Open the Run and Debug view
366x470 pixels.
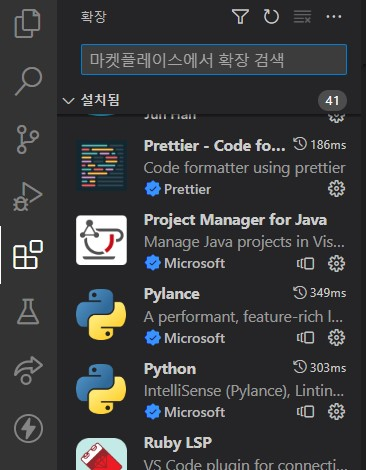pos(28,197)
